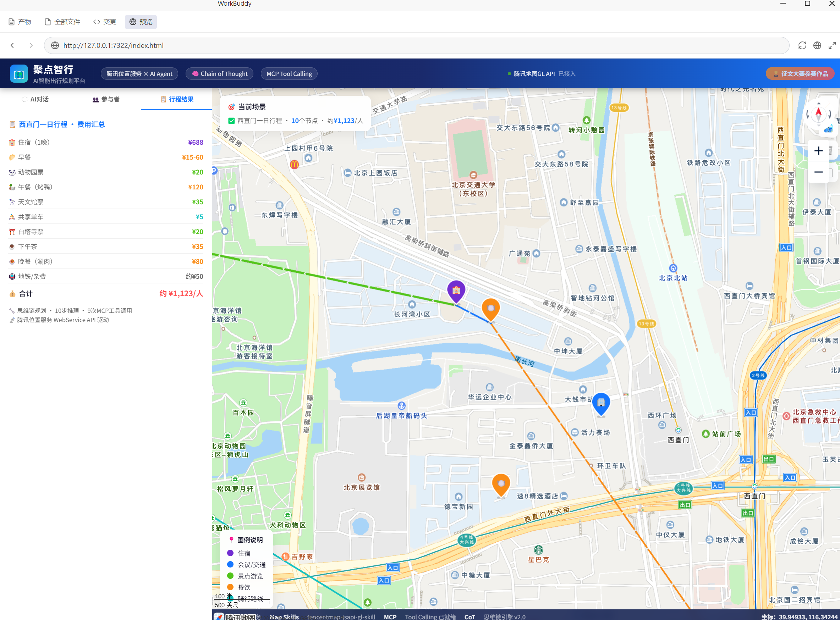Click the Chain of Thought pill
The image size is (840, 620).
[x=219, y=74]
